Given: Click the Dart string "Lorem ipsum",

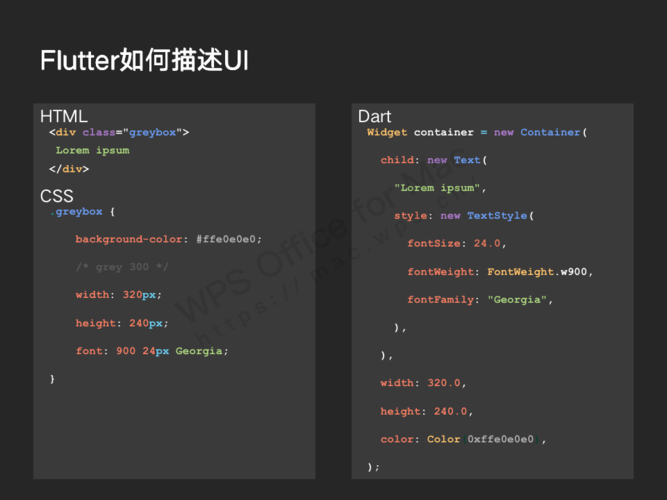Looking at the screenshot, I should pos(440,188).
